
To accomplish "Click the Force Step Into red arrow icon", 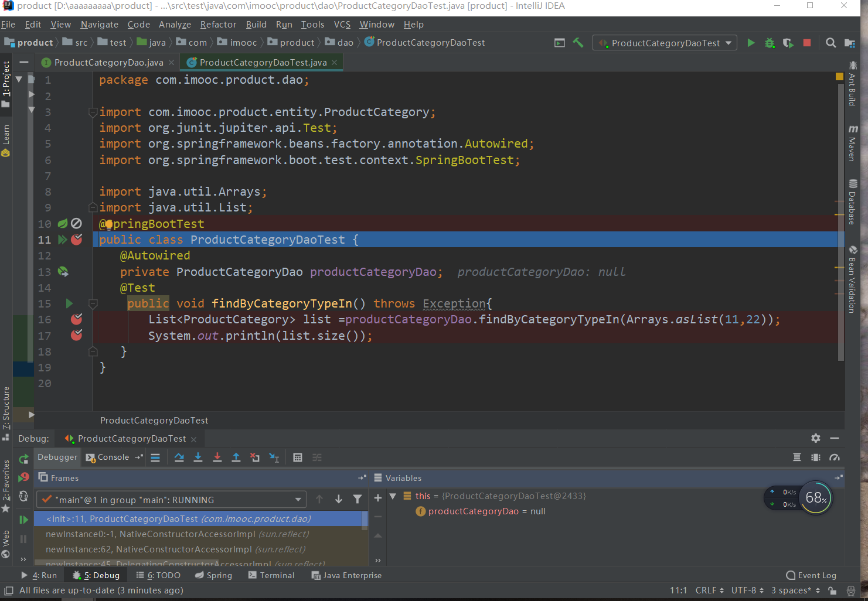I will 217,457.
